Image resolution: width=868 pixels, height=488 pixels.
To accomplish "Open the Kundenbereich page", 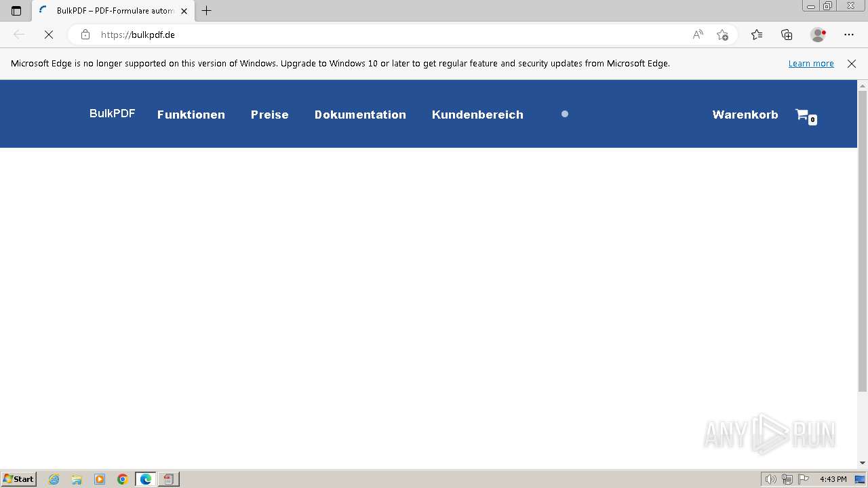I will point(477,115).
